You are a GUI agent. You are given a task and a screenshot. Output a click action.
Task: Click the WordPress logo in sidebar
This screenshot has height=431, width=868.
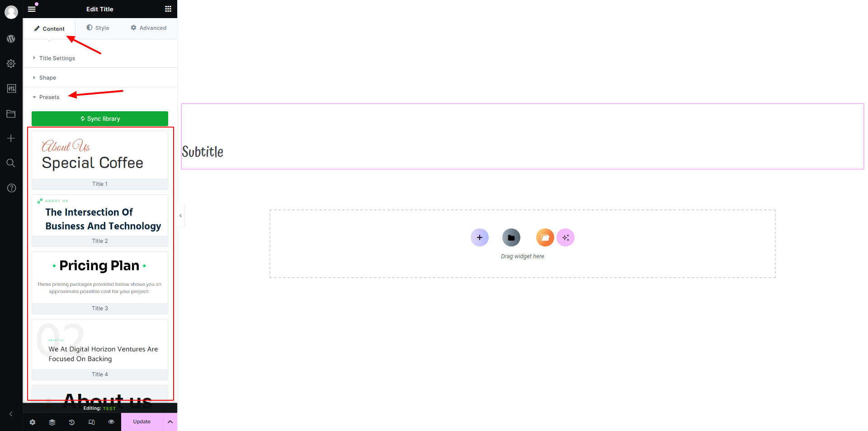[x=11, y=39]
